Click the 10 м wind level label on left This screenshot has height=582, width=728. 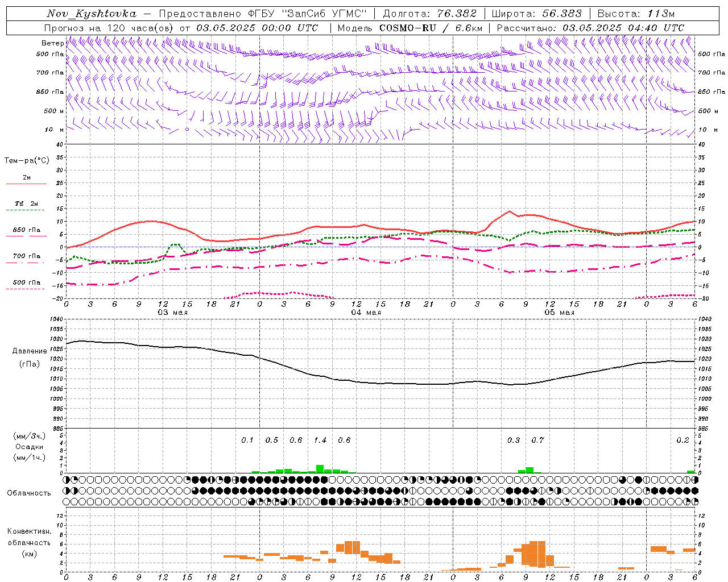(55, 130)
